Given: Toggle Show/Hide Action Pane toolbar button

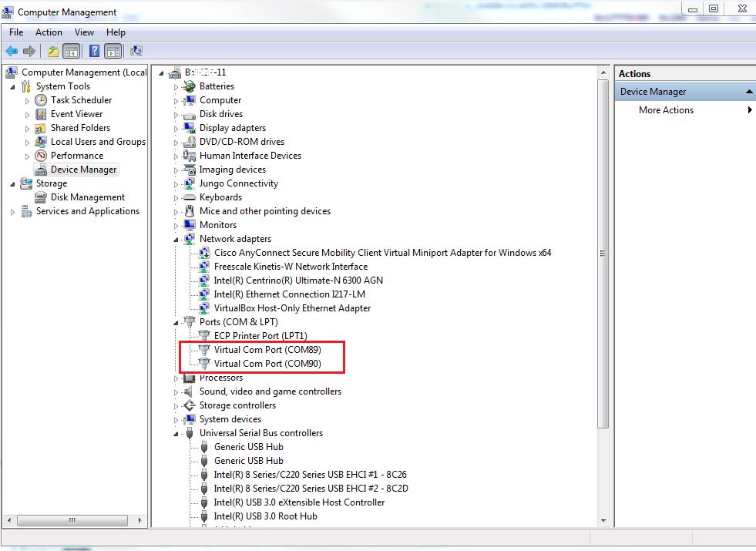Looking at the screenshot, I should pyautogui.click(x=113, y=51).
